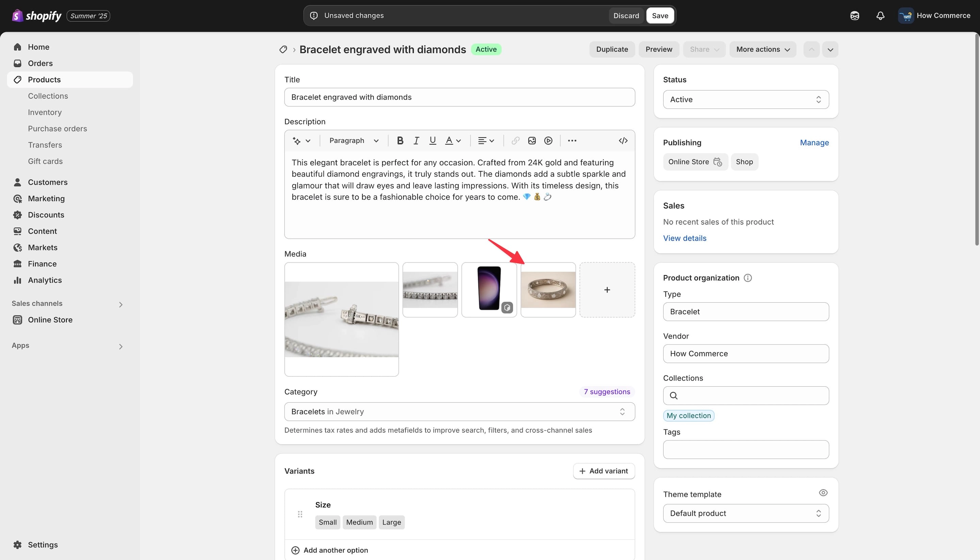Click the Tags input field
Screen dimensions: 980x560
(746, 449)
